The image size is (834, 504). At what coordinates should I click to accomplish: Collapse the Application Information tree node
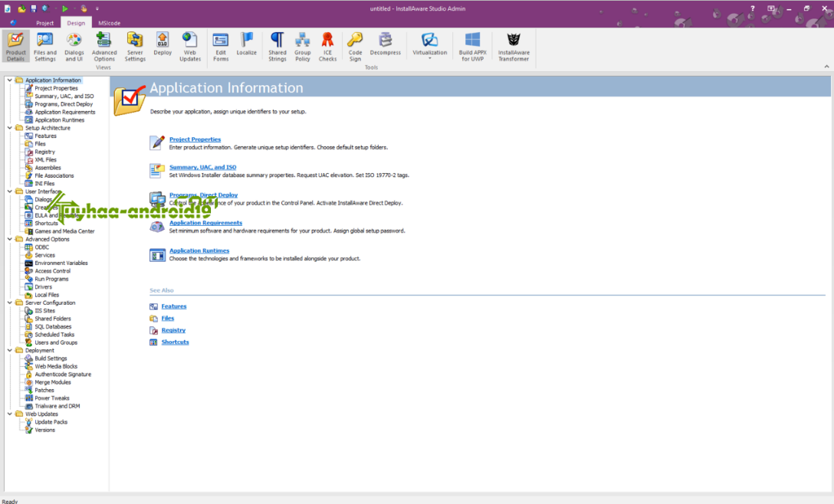(9, 80)
